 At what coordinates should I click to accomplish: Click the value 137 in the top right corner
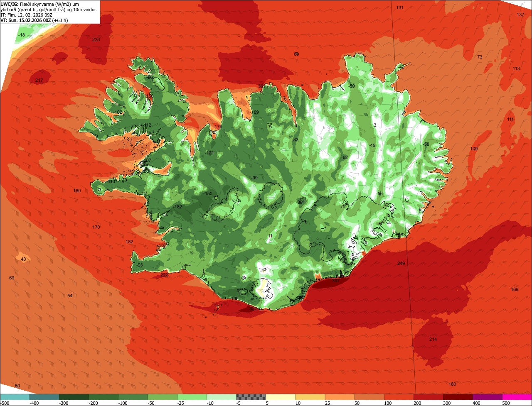click(520, 15)
